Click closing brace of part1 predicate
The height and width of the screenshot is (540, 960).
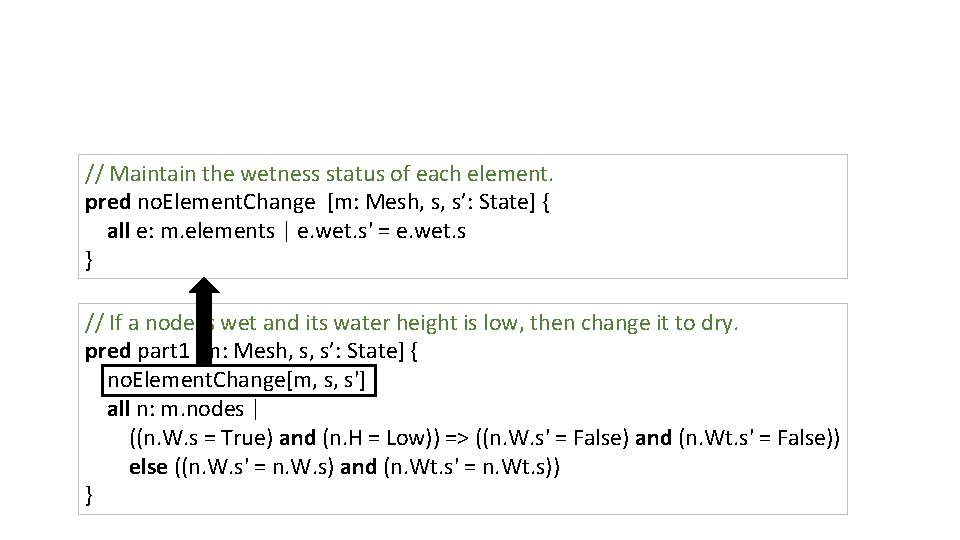(90, 495)
